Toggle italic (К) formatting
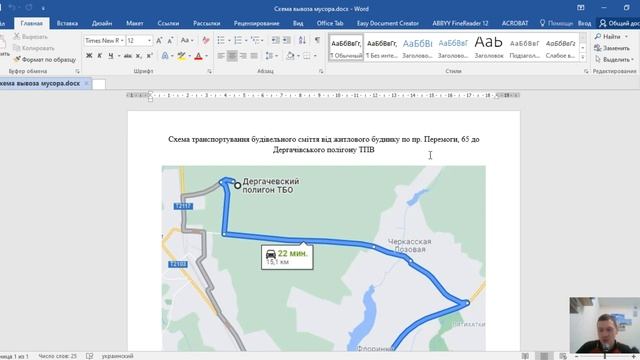This screenshot has width=640, height=360. 100,56
